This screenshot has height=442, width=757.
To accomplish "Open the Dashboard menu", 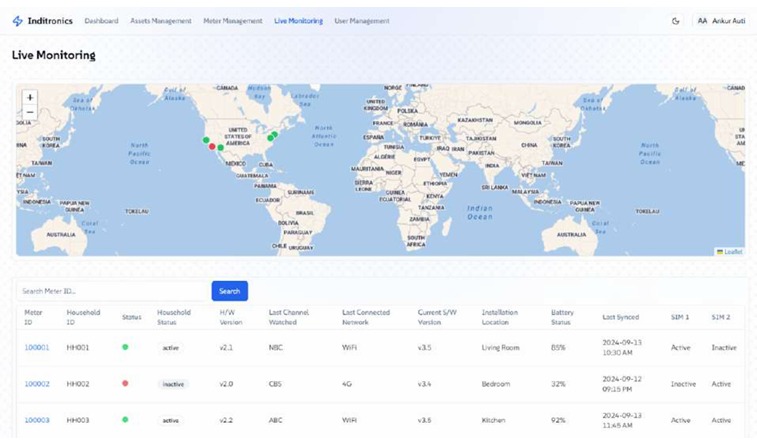I will point(101,21).
